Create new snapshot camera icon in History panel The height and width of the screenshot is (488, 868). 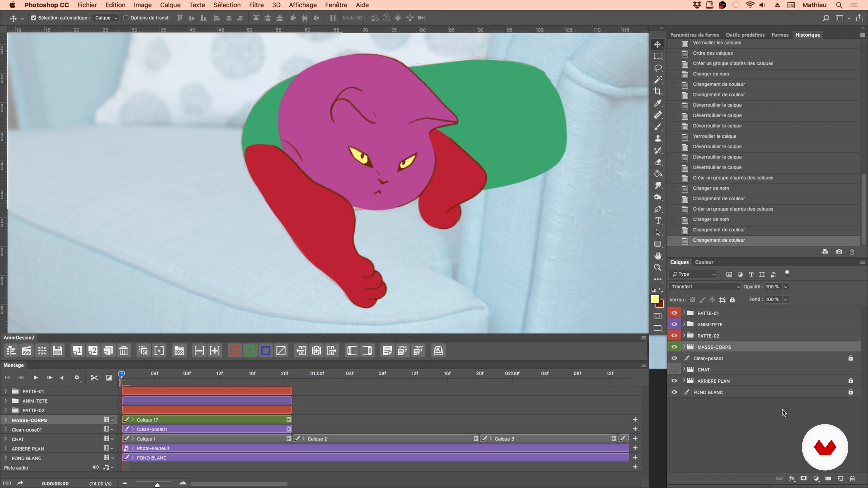[x=839, y=252]
